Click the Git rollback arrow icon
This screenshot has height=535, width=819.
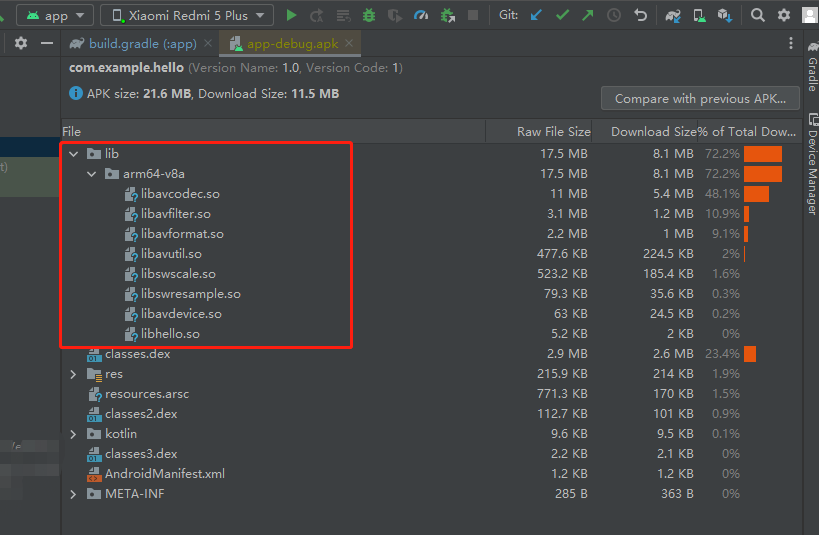tap(640, 15)
